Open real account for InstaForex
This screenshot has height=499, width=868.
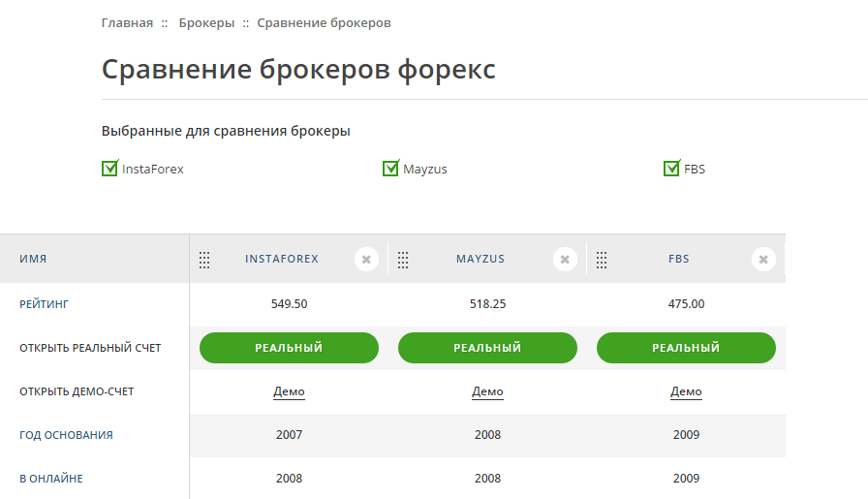tap(289, 348)
